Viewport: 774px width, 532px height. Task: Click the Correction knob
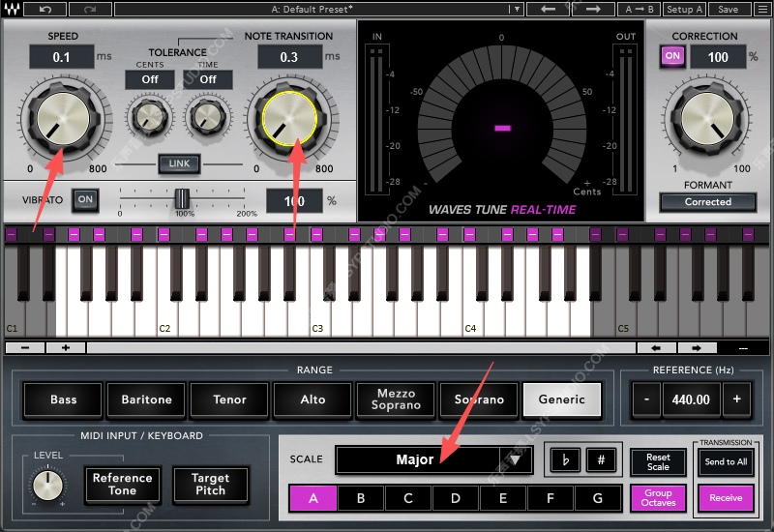(707, 119)
